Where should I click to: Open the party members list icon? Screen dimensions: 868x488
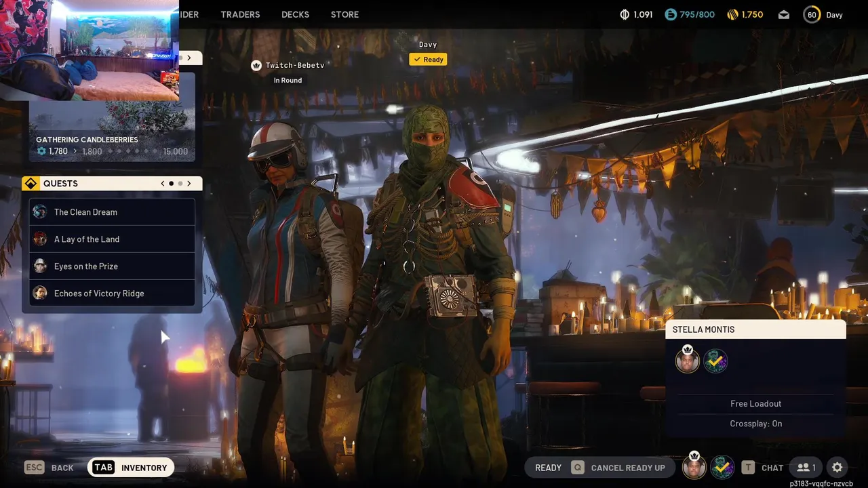tap(806, 467)
